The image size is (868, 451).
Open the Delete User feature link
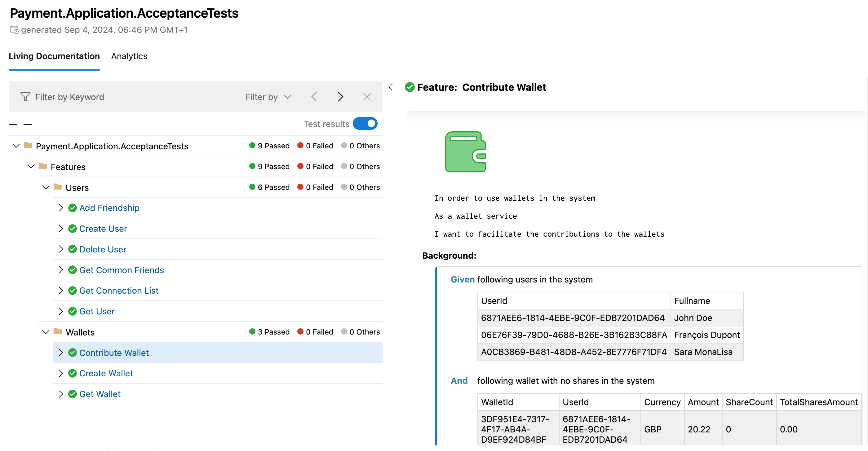pos(103,249)
